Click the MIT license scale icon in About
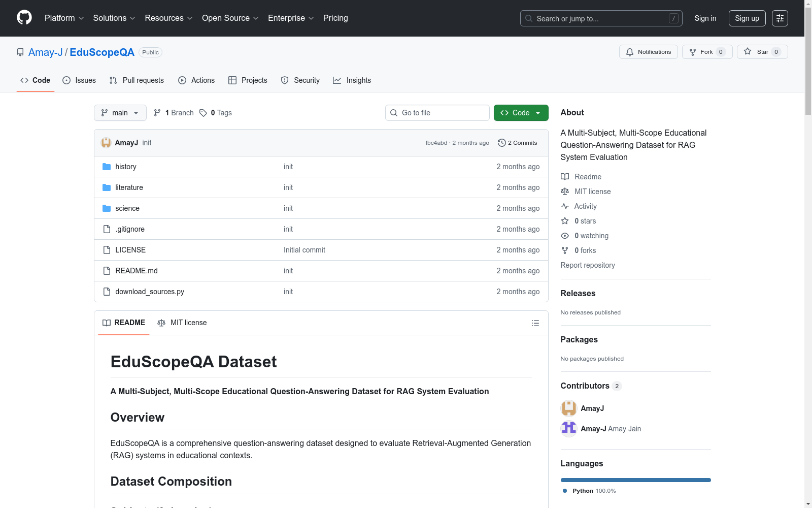Image resolution: width=812 pixels, height=508 pixels. 565,192
